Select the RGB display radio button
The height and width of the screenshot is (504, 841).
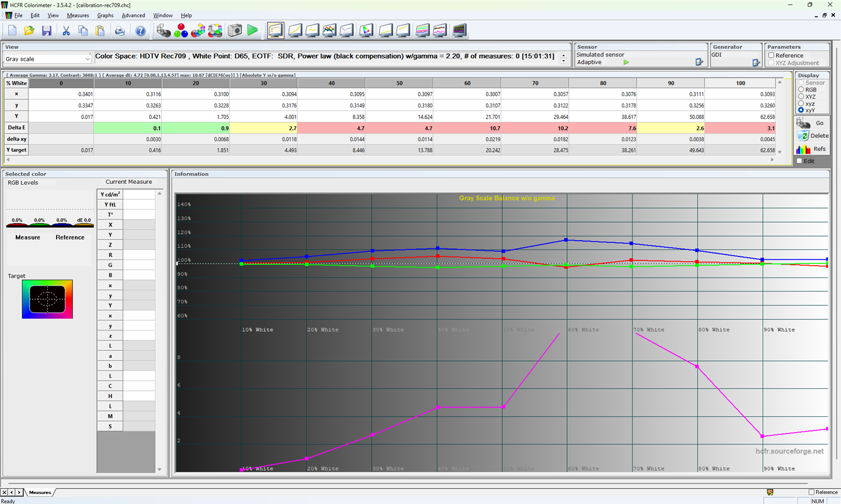coord(801,89)
